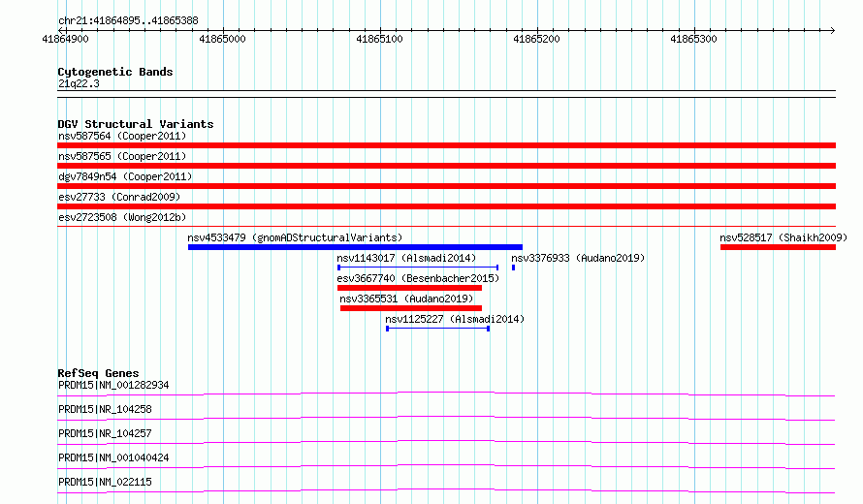Click the thin esv2723508 (Wong2012b) line
Viewport: 863px width, 504px height.
pos(446,226)
